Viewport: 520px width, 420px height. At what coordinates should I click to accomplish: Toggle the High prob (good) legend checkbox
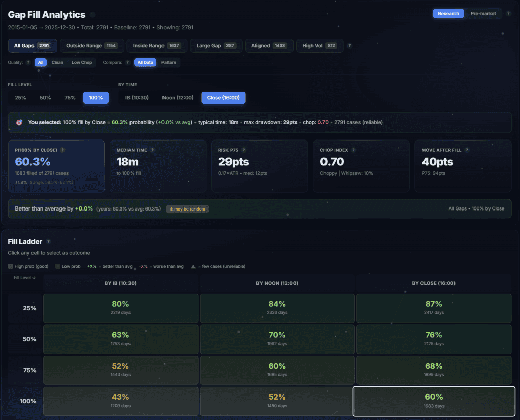point(11,266)
